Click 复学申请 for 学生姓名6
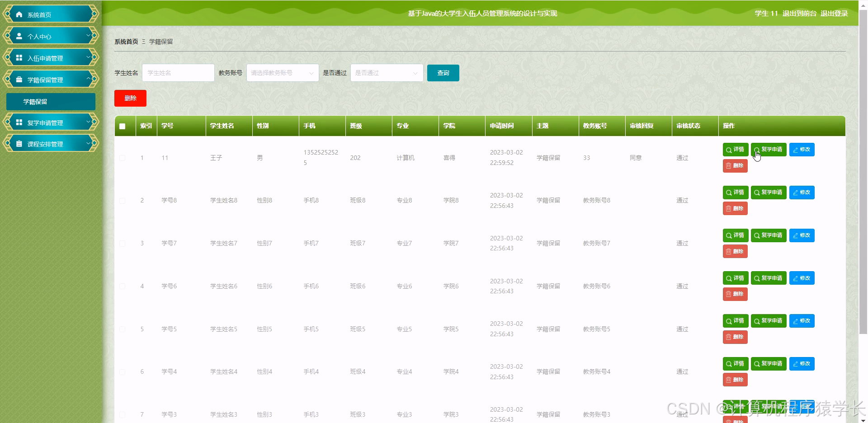This screenshot has height=423, width=868. coord(769,278)
